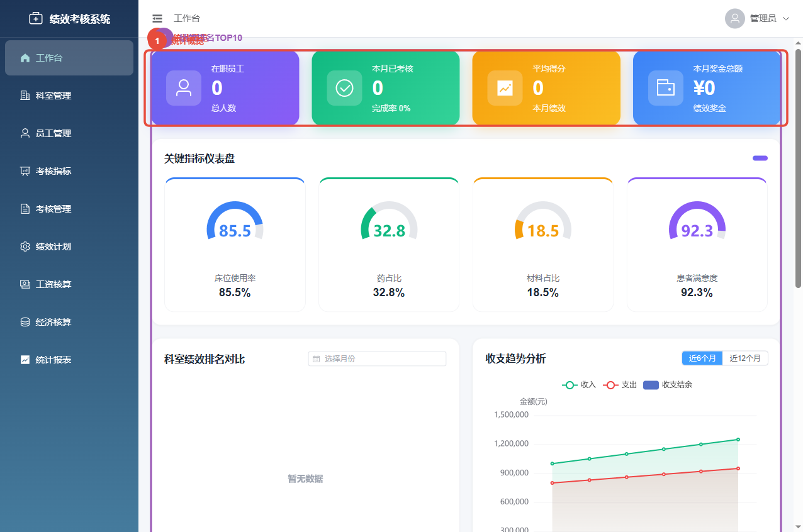This screenshot has height=532, width=803.
Task: Open the 选择月份 month picker
Action: tap(376, 358)
